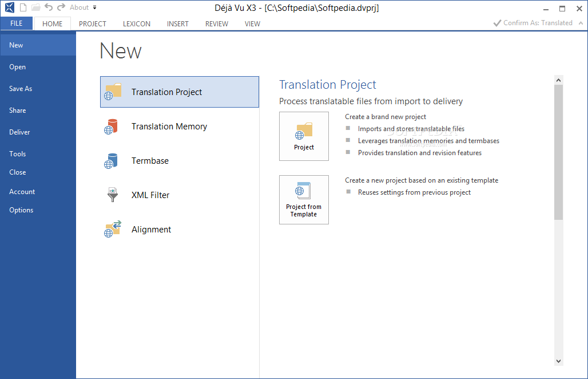Select the Translation Memory label
Screen dimensions: 588x379
click(169, 127)
